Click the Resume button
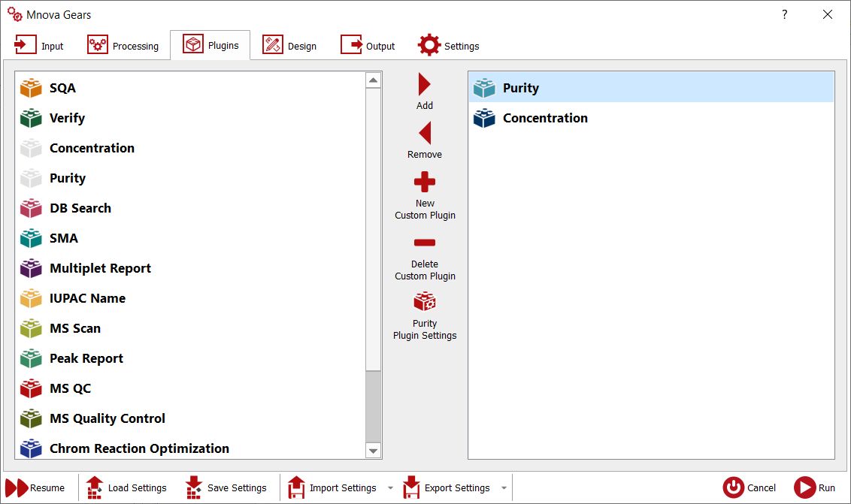The height and width of the screenshot is (504, 851). click(x=35, y=487)
